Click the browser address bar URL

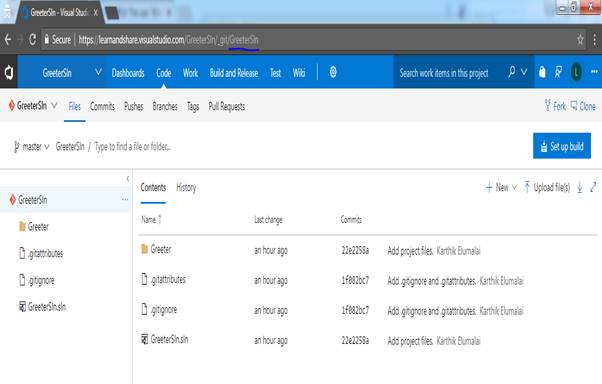coord(169,40)
